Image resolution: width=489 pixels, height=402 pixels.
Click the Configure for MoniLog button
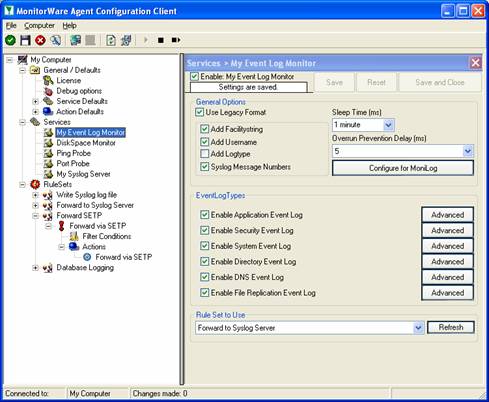[x=403, y=168]
